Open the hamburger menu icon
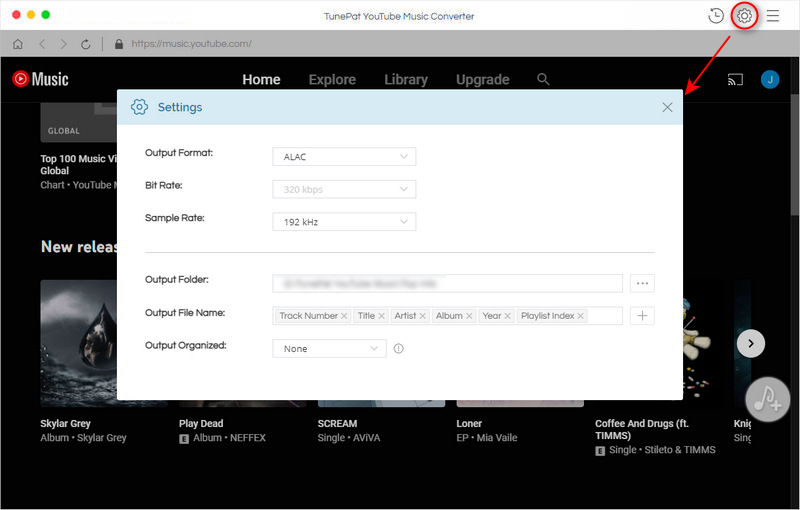800x510 pixels. (772, 16)
